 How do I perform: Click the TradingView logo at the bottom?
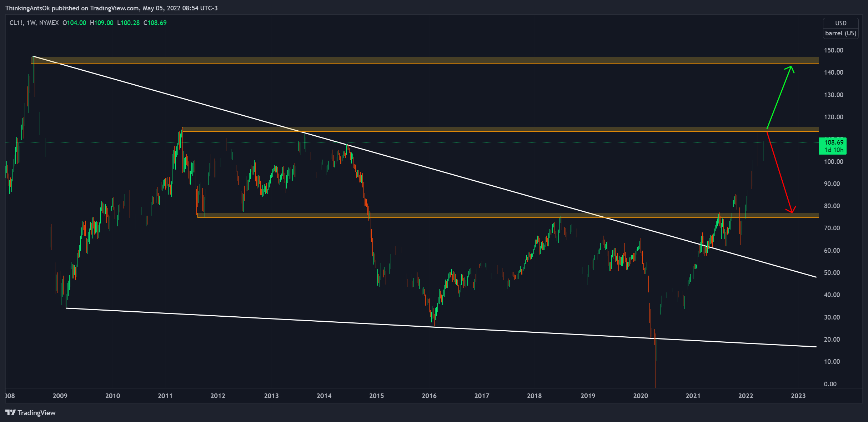[x=31, y=413]
